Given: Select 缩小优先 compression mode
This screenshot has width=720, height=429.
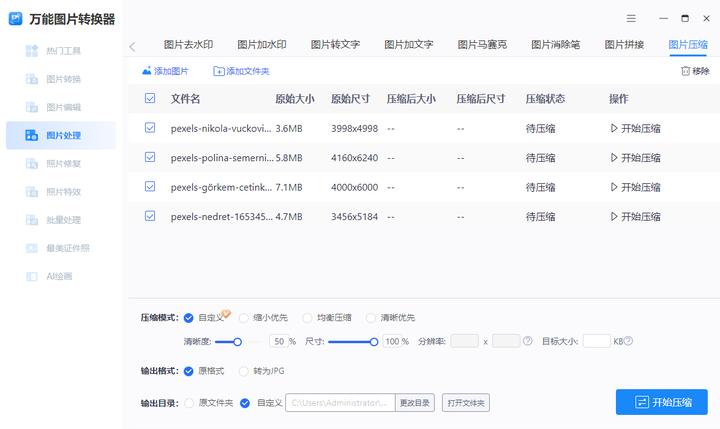Looking at the screenshot, I should (x=243, y=317).
